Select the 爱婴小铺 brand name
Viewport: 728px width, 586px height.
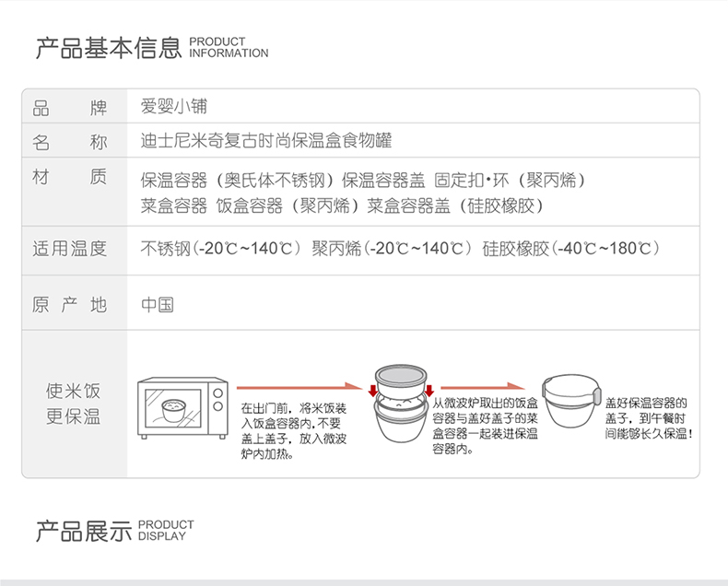tap(167, 107)
